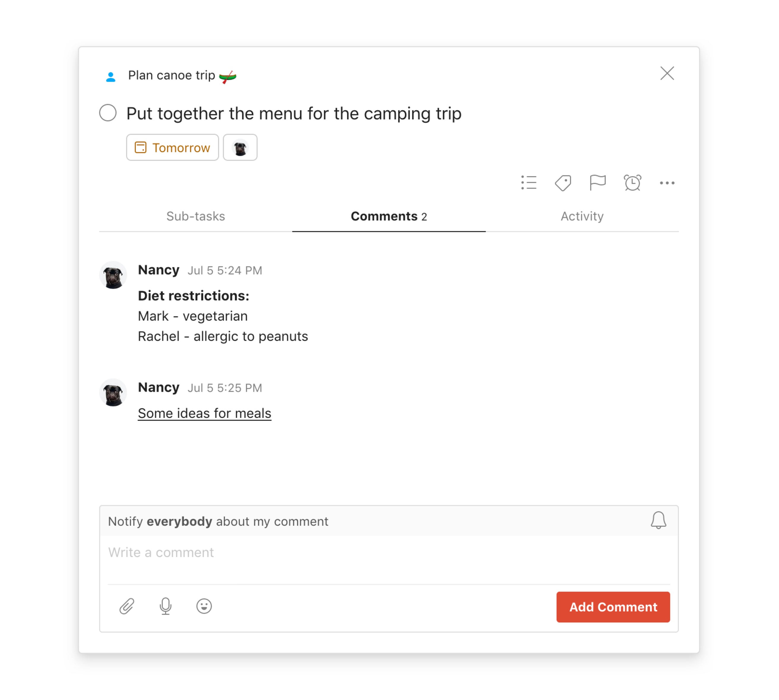This screenshot has height=700, width=779.
Task: Select the label/tag icon
Action: click(563, 183)
